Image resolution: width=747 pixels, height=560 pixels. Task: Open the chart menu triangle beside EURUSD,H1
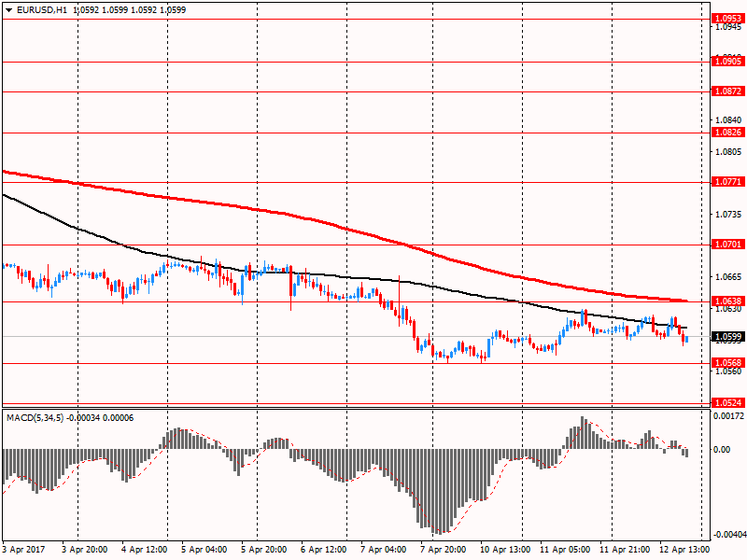pyautogui.click(x=8, y=10)
